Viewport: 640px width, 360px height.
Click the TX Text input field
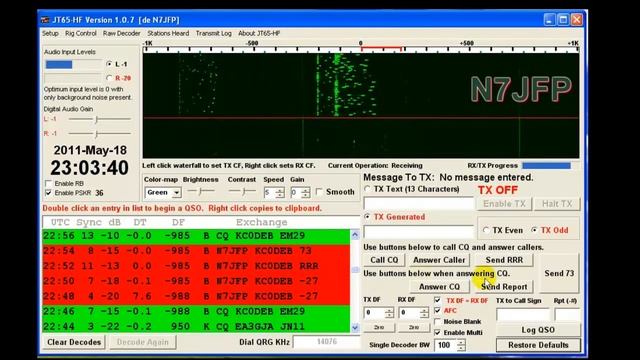(418, 204)
